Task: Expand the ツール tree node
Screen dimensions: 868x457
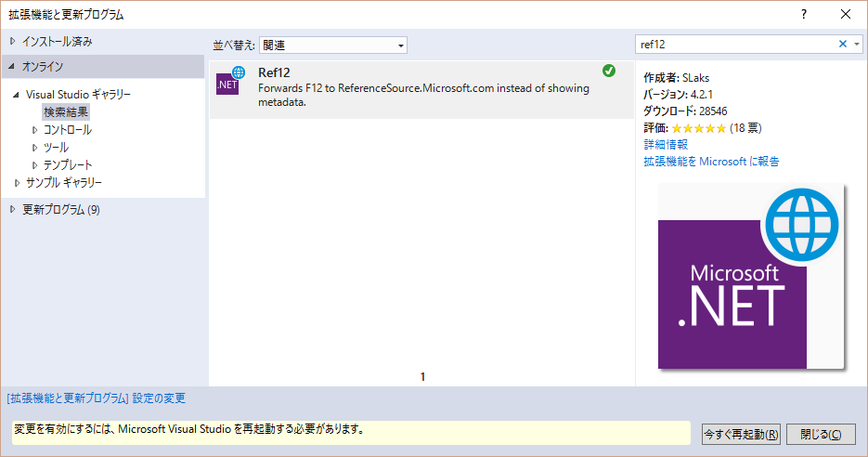Action: (35, 148)
